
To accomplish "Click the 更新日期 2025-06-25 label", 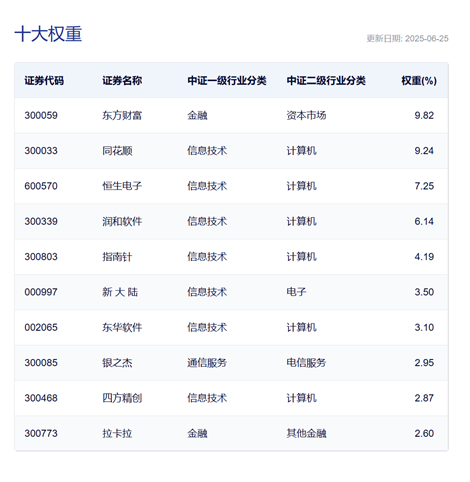I will click(x=407, y=39).
